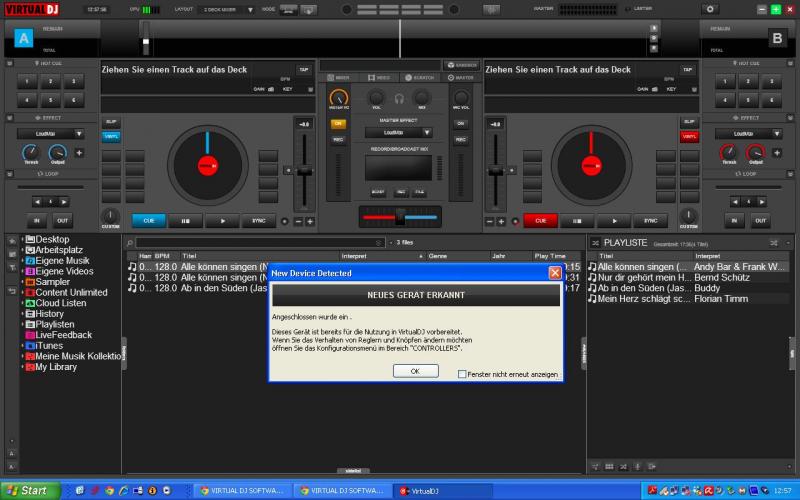
Task: Click the headphones icon in the mixer
Action: [x=399, y=98]
